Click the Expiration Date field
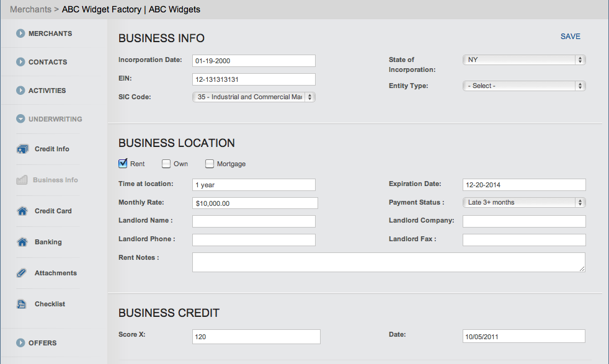Viewport: 609px width, 364px height. click(x=524, y=185)
